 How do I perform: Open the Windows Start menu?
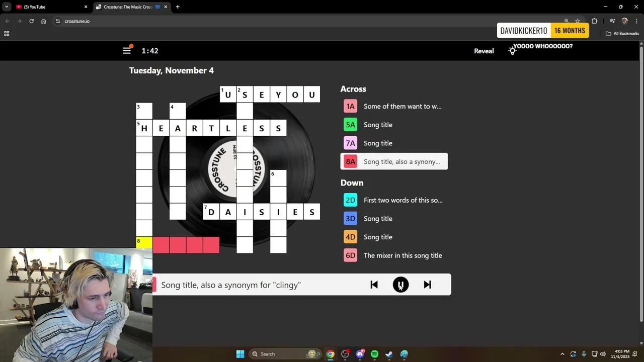click(240, 354)
